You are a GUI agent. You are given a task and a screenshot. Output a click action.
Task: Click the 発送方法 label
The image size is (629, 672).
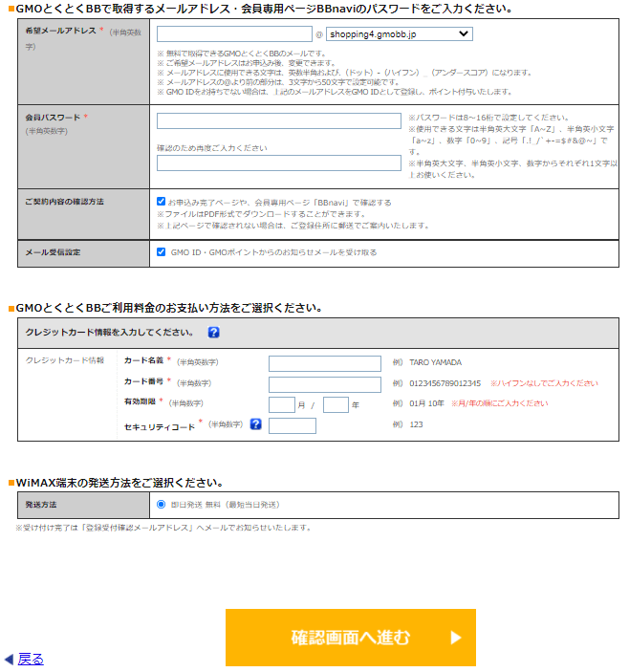click(41, 505)
